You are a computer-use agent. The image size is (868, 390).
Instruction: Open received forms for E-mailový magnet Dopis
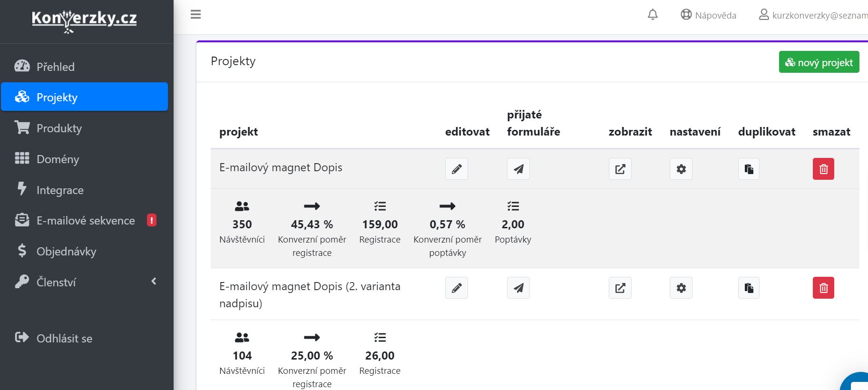tap(518, 169)
